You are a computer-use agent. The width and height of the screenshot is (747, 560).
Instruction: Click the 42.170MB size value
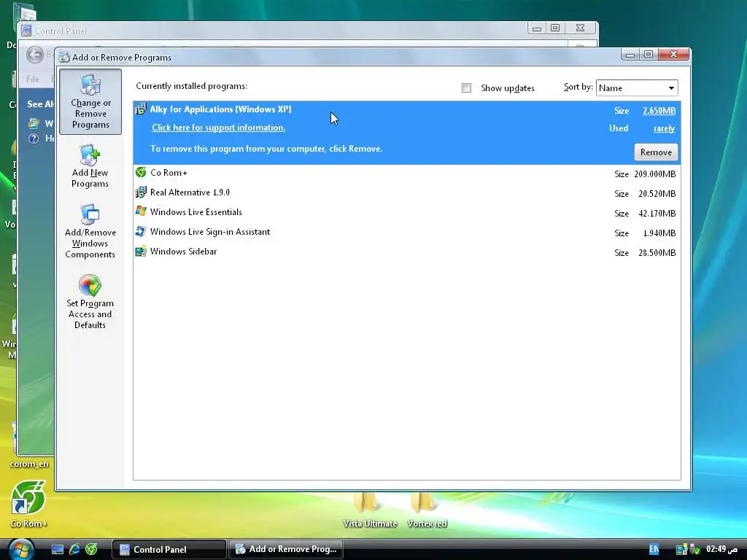pyautogui.click(x=657, y=214)
